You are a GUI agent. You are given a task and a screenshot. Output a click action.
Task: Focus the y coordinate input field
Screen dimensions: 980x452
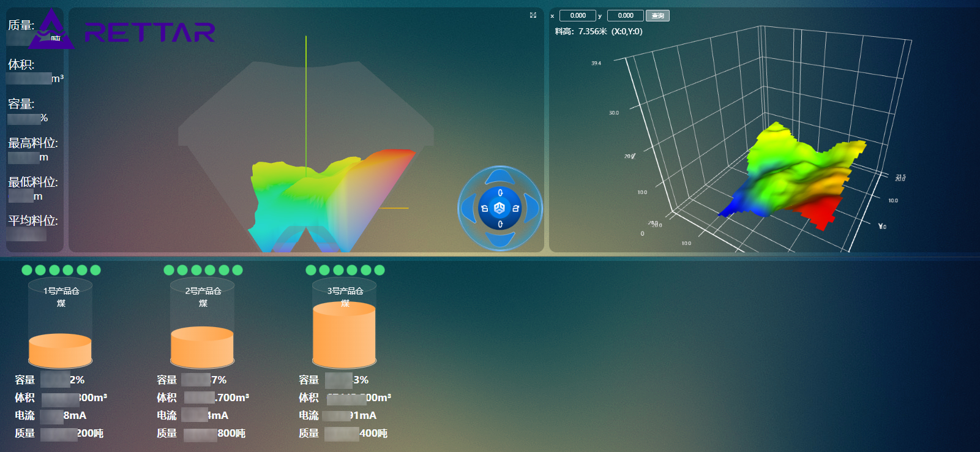pos(625,16)
